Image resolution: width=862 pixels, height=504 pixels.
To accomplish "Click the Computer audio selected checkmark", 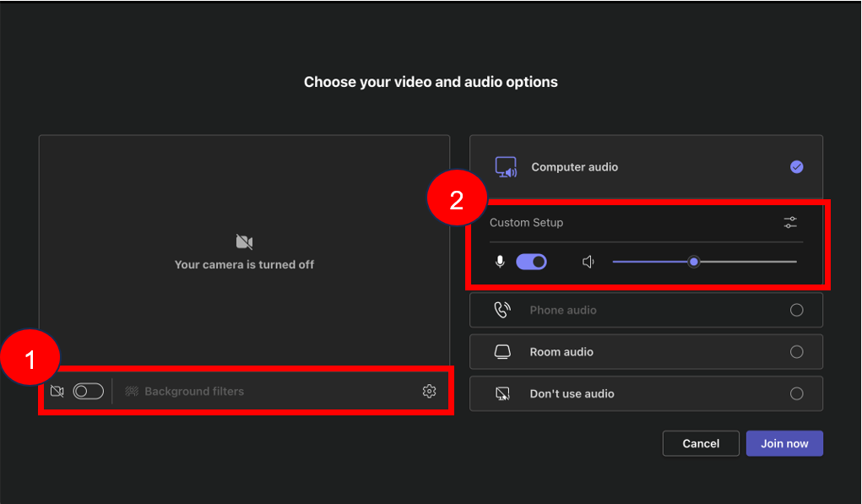I will (797, 167).
